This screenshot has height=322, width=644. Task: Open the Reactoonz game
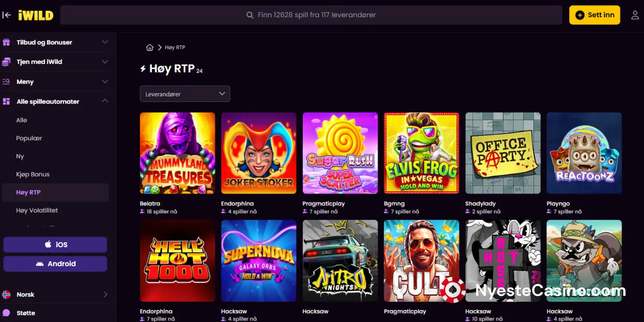[x=584, y=153]
